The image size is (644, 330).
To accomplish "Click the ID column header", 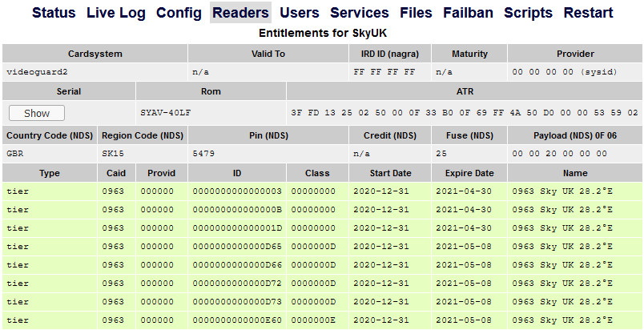I will tap(237, 173).
